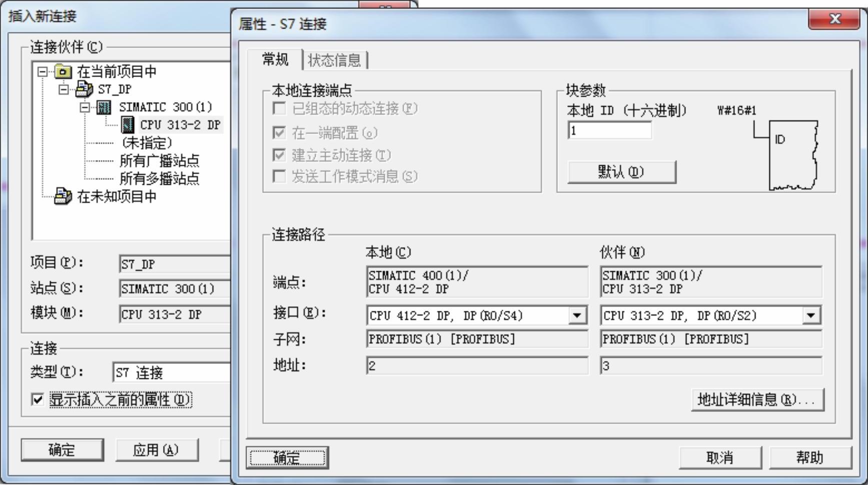The image size is (868, 485).
Task: Click the partner 子网 PROFIBUS(1) field
Action: tap(710, 339)
